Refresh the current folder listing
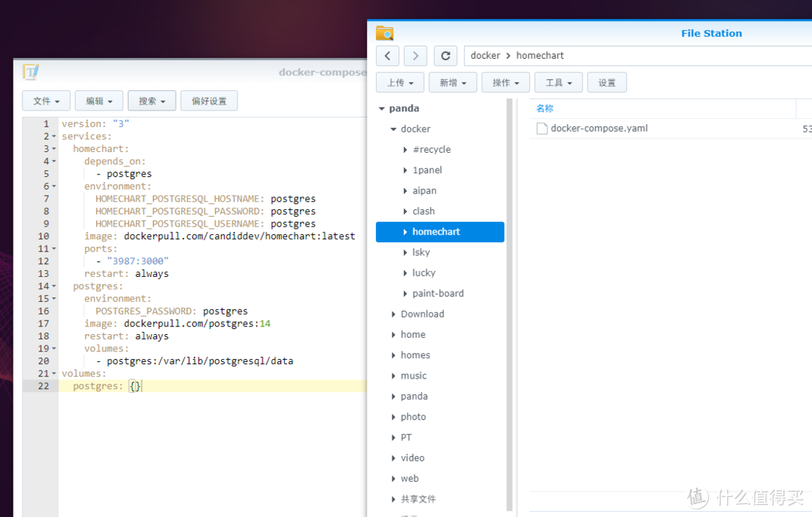Image resolution: width=812 pixels, height=517 pixels. [445, 56]
